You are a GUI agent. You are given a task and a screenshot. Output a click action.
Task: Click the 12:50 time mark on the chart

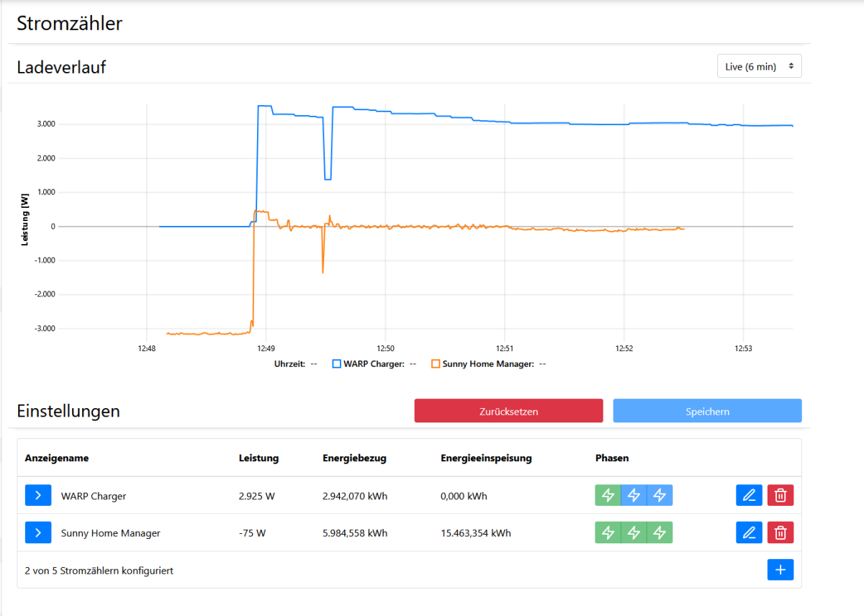(385, 348)
